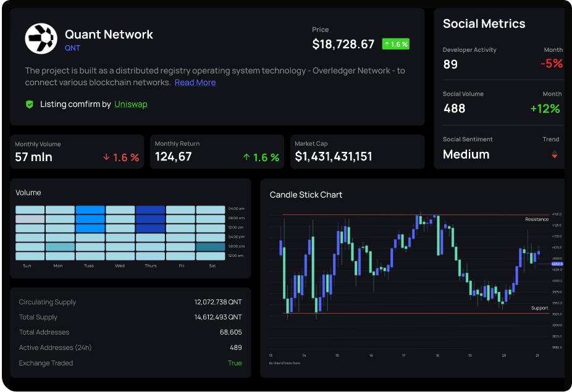Click the Total Addresses value 68,605
572x392 pixels.
(x=231, y=332)
